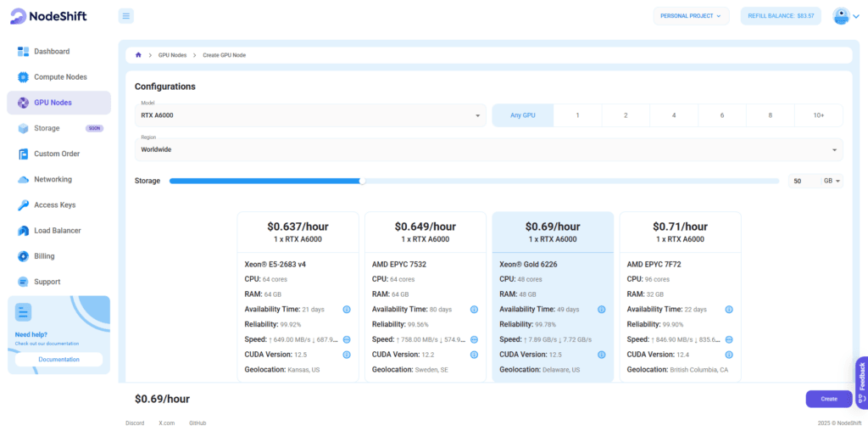Choose 4 GPUs in count selector

coord(674,115)
